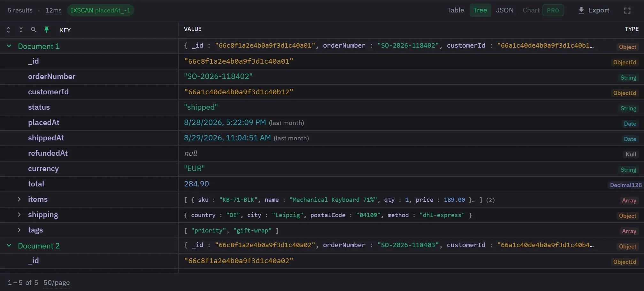Screen dimensions: 644x291
Task: Click the value "66a1c40de4b0a9f3d1c40b12"
Action: pyautogui.click(x=239, y=92)
